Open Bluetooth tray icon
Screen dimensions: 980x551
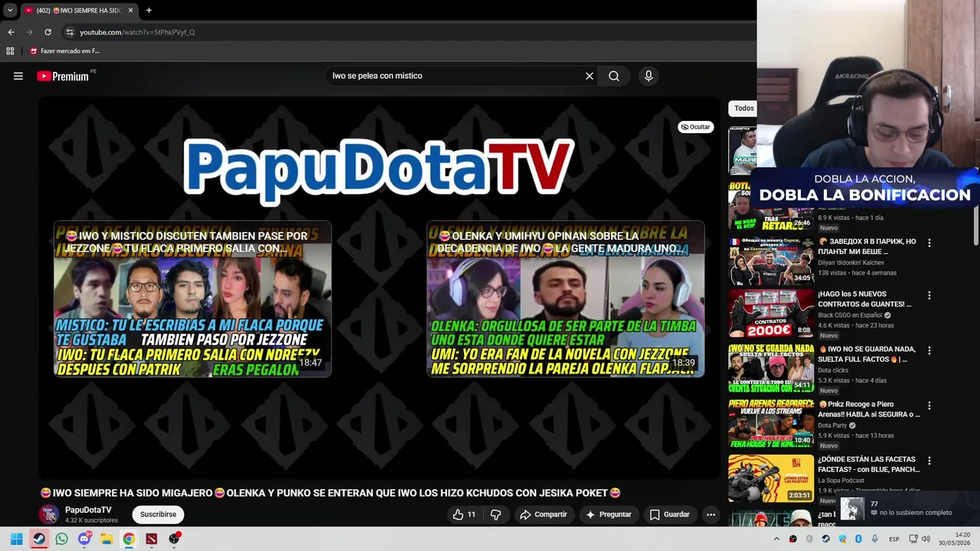pos(858,539)
